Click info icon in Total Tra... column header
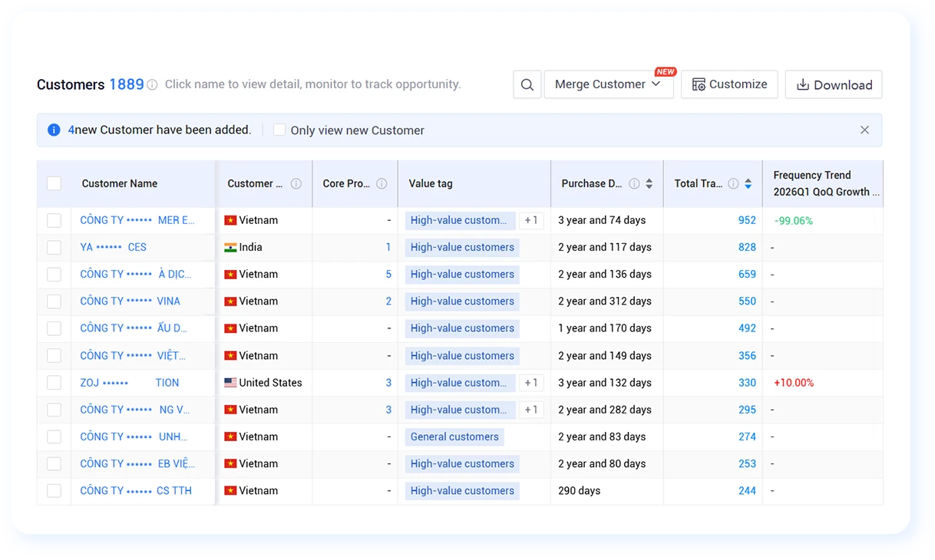The image size is (935, 560). (x=733, y=184)
